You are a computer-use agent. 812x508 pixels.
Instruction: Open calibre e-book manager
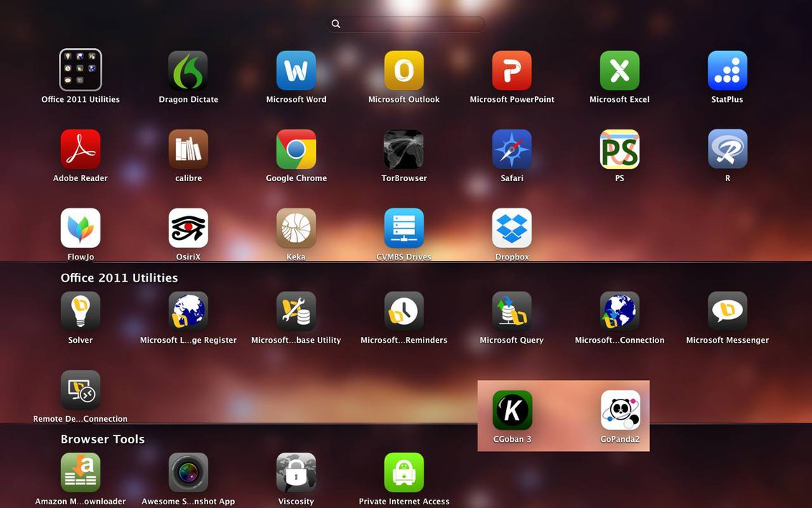pos(188,149)
